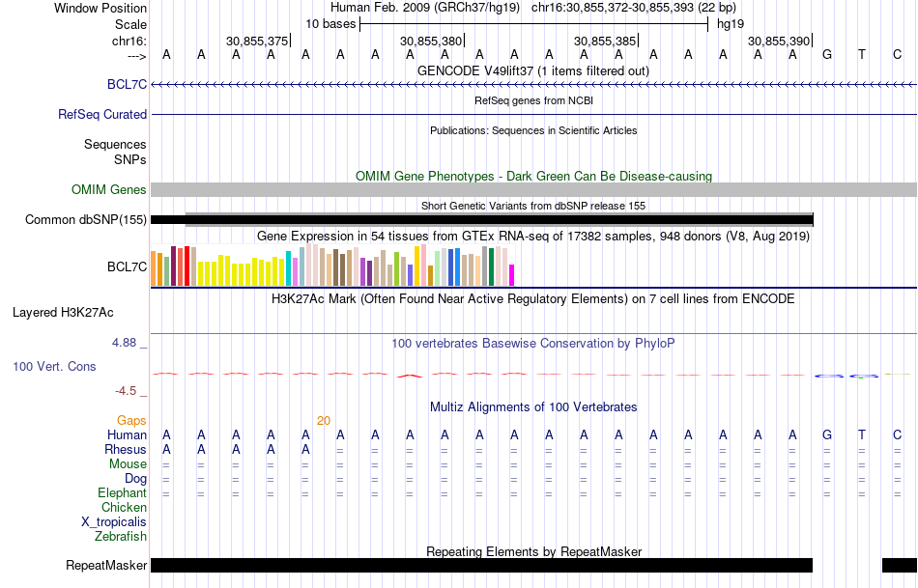The width and height of the screenshot is (918, 588).
Task: Open the GTEx 'Gene Expression in 54 tissues' title
Action: tap(533, 237)
